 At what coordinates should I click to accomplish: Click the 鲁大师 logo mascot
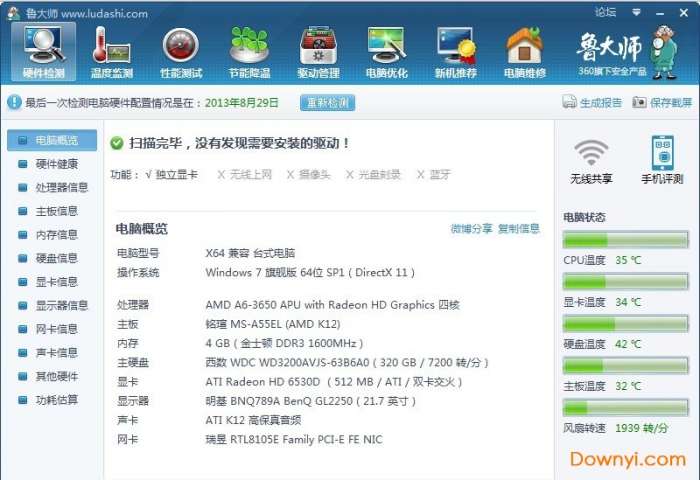(x=665, y=52)
